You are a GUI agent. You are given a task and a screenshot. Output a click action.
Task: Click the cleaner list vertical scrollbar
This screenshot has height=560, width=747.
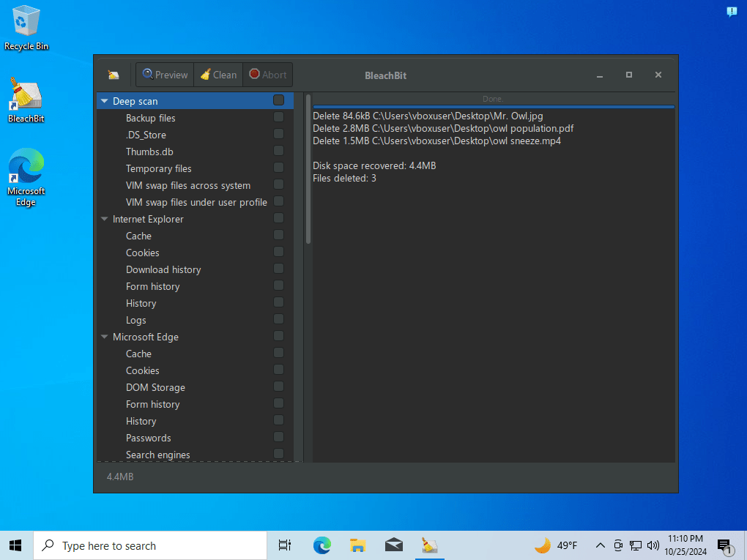pyautogui.click(x=308, y=168)
